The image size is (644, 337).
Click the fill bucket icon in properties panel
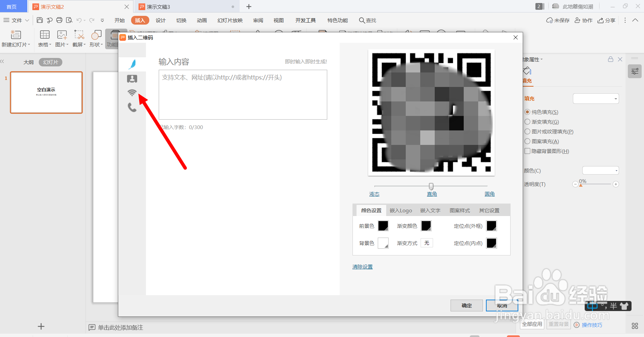[x=527, y=71]
